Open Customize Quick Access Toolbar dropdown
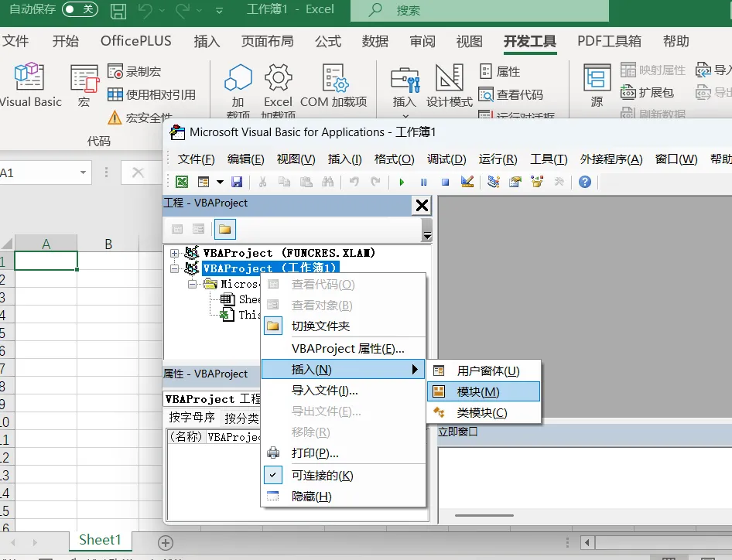 (219, 10)
